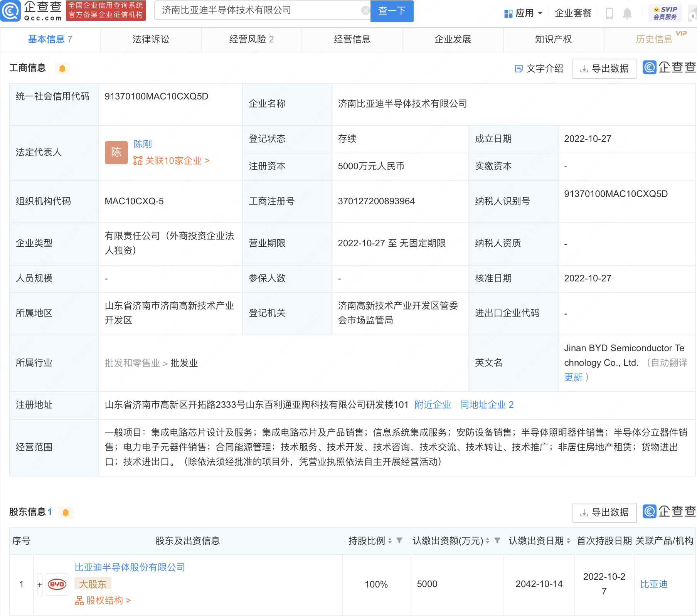Clear the search box with the X icon
Image resolution: width=697 pixels, height=616 pixels.
pyautogui.click(x=365, y=10)
